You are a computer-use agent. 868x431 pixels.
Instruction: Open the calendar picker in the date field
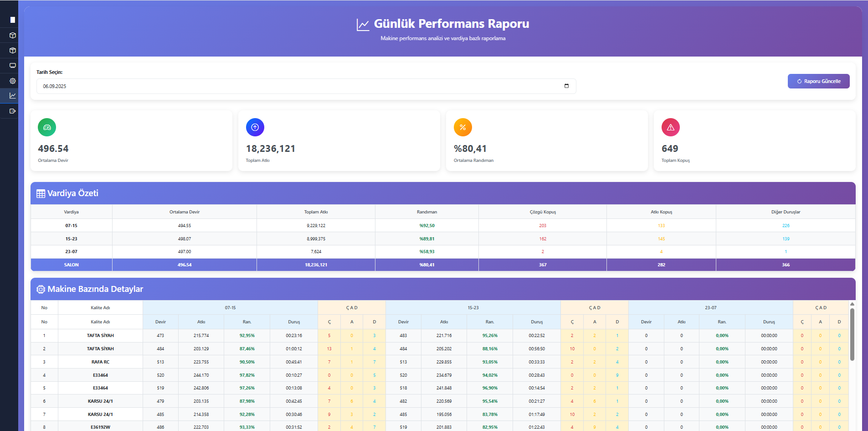[x=566, y=86]
